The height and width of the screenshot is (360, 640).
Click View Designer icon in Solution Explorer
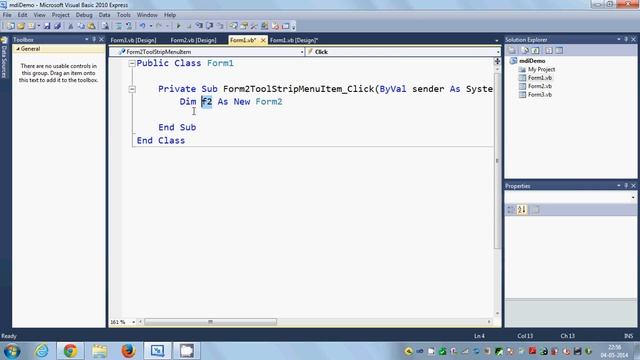559,51
